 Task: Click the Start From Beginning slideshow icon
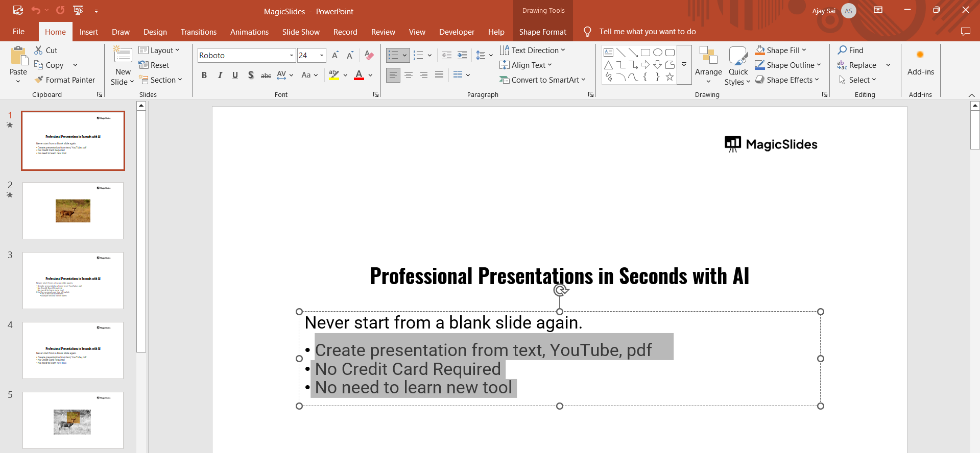point(78,10)
